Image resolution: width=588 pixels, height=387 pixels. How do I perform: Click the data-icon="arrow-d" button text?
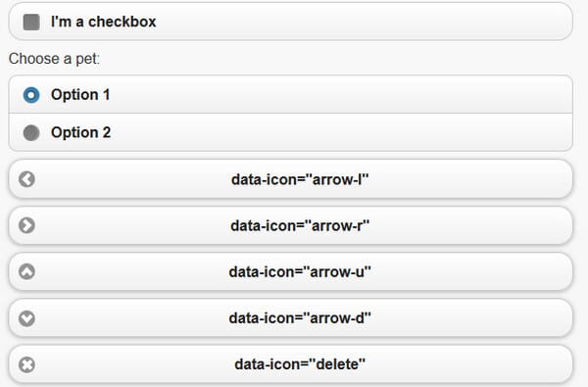pos(300,318)
